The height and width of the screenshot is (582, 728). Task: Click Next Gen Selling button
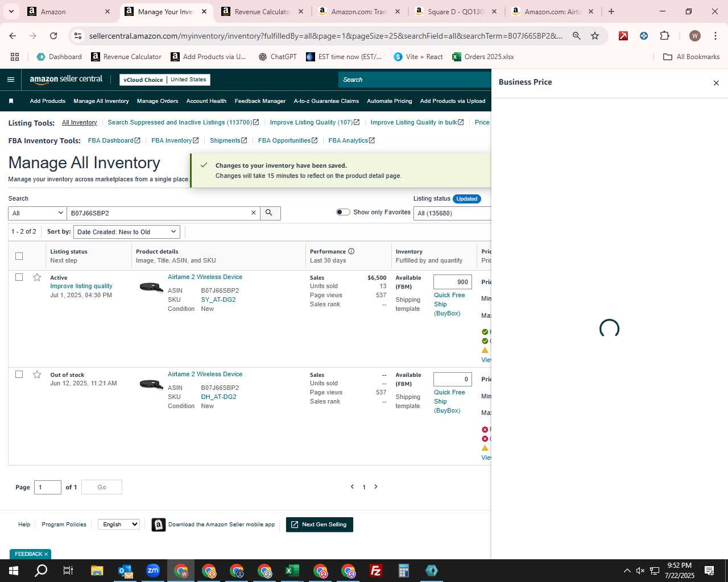click(x=320, y=525)
